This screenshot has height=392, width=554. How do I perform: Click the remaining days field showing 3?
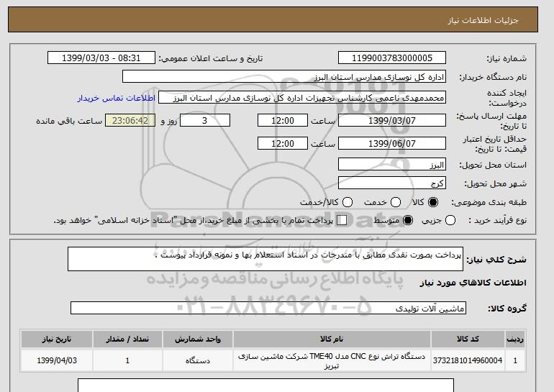click(205, 120)
